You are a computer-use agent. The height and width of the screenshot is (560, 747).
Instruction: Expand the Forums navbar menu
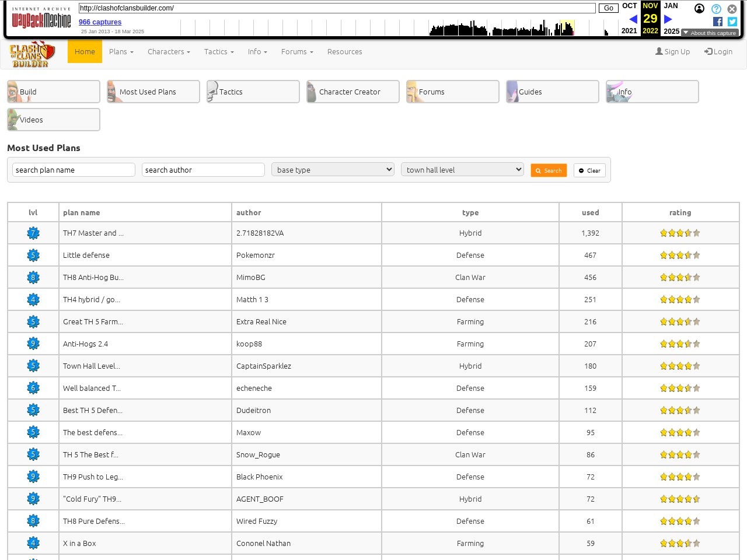tap(297, 52)
